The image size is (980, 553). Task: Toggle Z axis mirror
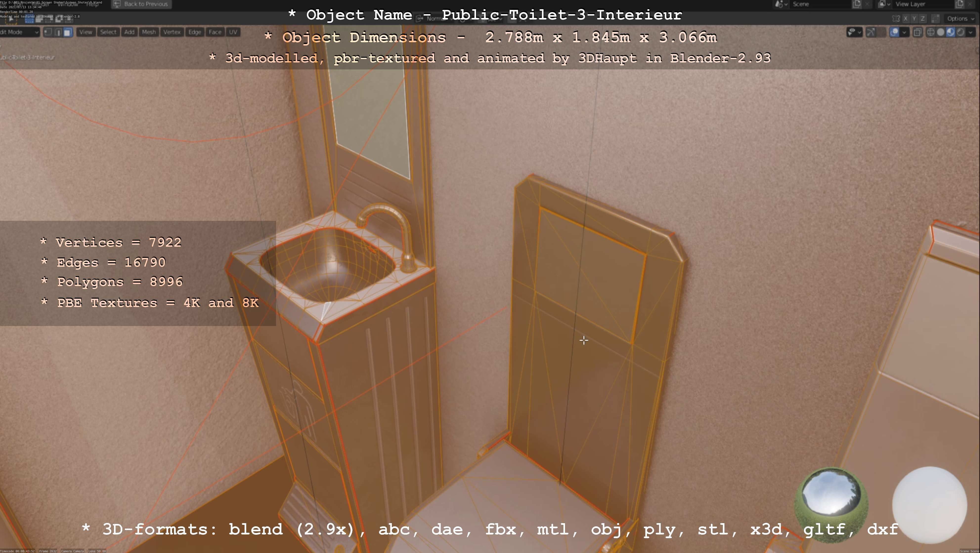(923, 19)
